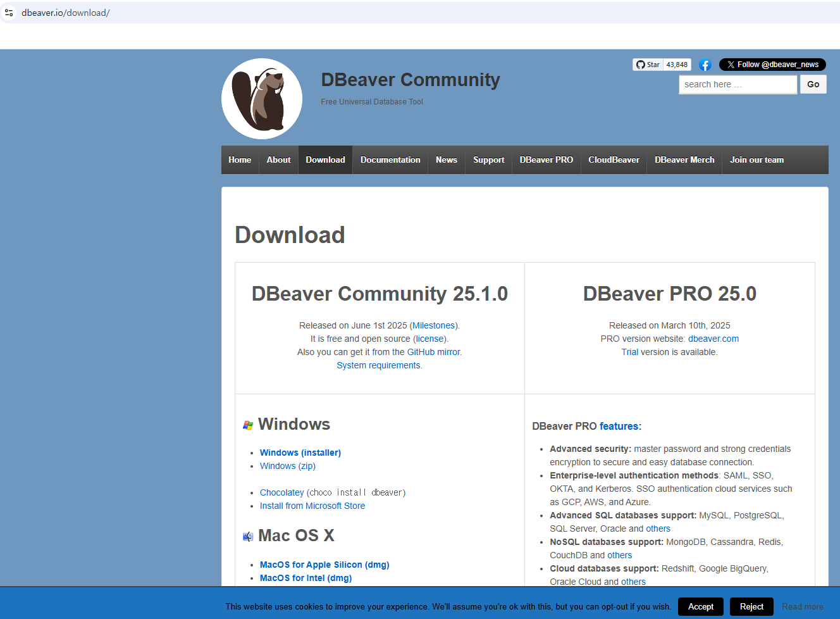Open the News menu item
The image size is (840, 619).
click(447, 159)
